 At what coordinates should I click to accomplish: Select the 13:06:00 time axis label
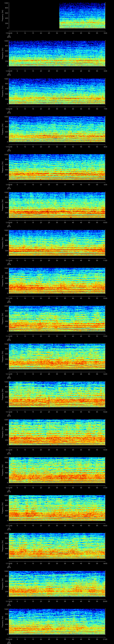click(x=9, y=109)
